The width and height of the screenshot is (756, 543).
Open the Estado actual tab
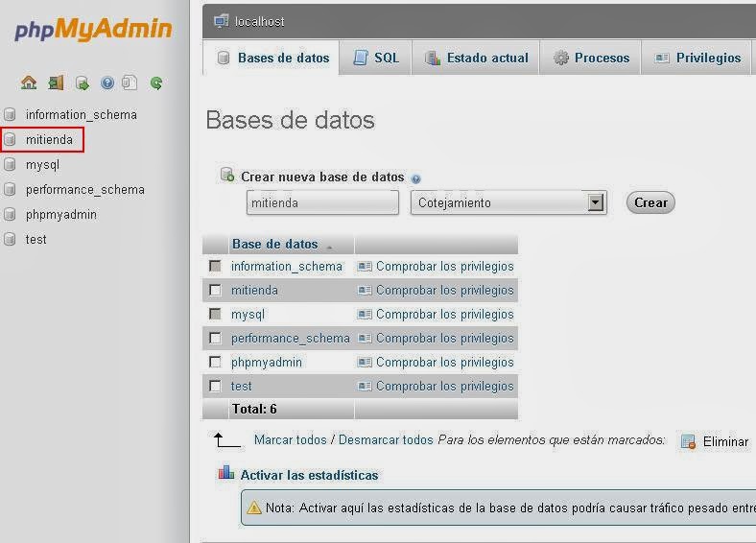tap(477, 58)
